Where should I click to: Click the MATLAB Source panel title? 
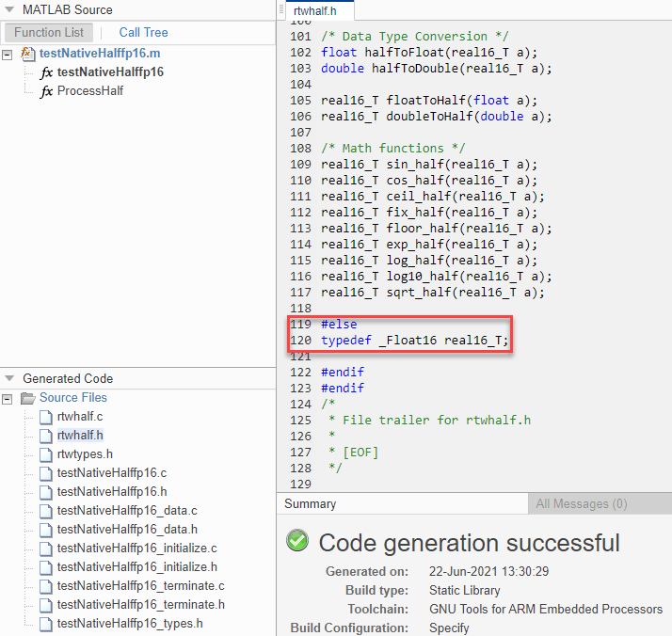point(67,9)
